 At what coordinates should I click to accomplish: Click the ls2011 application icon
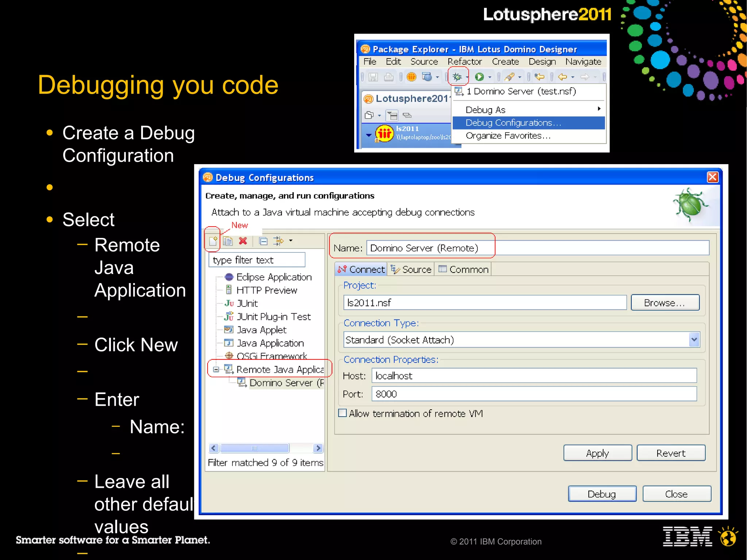384,134
